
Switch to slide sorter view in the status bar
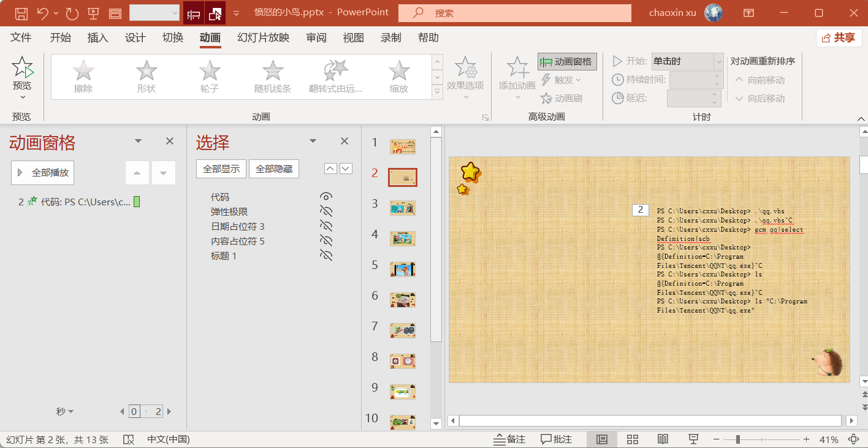click(x=633, y=439)
